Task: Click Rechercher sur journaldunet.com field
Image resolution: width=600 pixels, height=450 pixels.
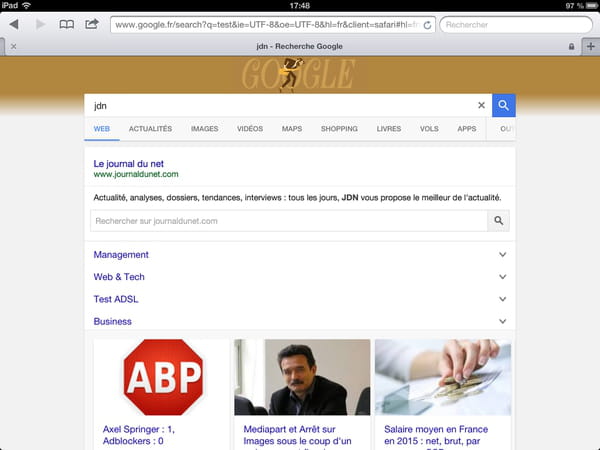Action: pyautogui.click(x=289, y=221)
